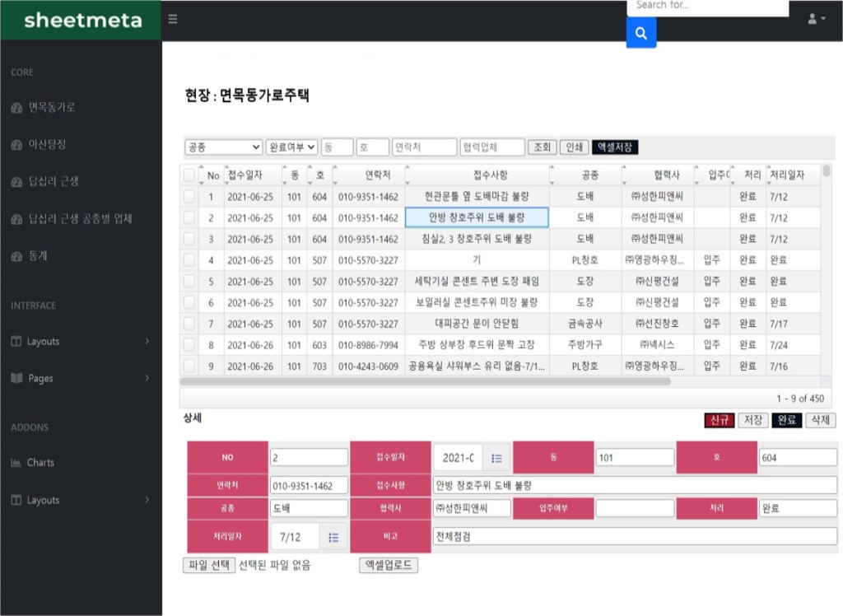Expand the Layouts menu under INTERFACE
The height and width of the screenshot is (616, 843).
pos(147,341)
